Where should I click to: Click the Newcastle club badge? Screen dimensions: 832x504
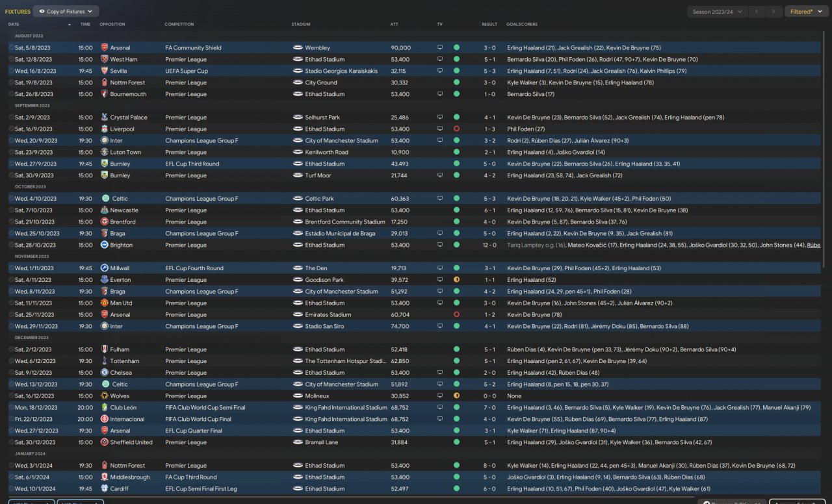(x=105, y=210)
